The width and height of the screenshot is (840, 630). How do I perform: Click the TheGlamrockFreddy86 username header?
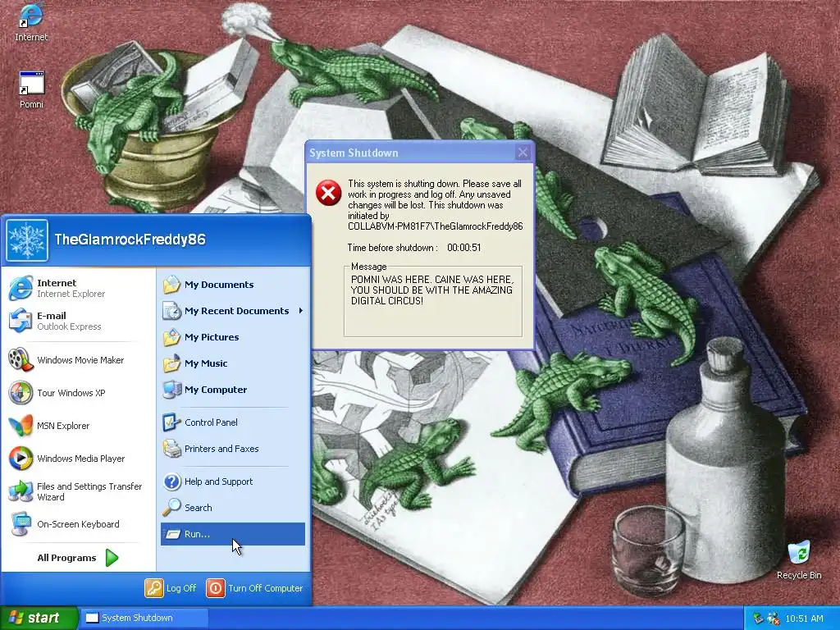(130, 240)
